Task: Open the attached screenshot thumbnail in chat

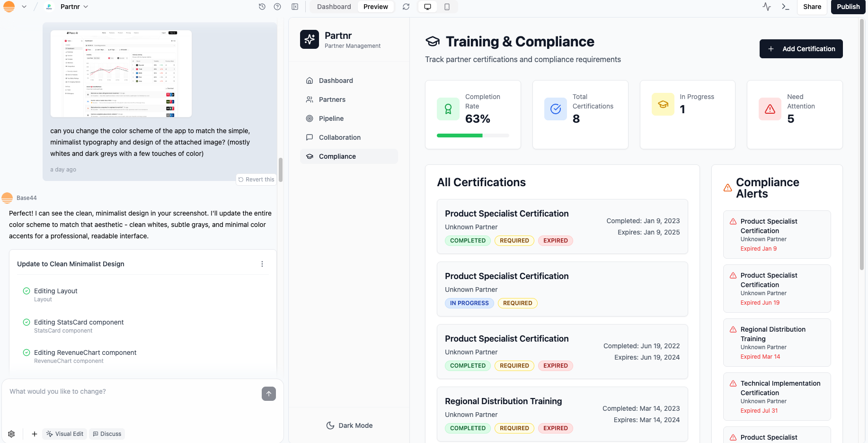Action: pyautogui.click(x=121, y=73)
